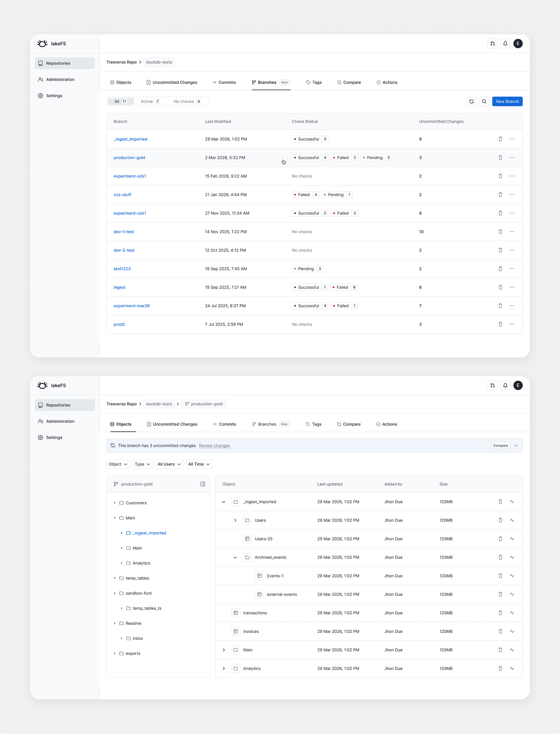Expand the Users folder row
560x734 pixels.
(235, 520)
